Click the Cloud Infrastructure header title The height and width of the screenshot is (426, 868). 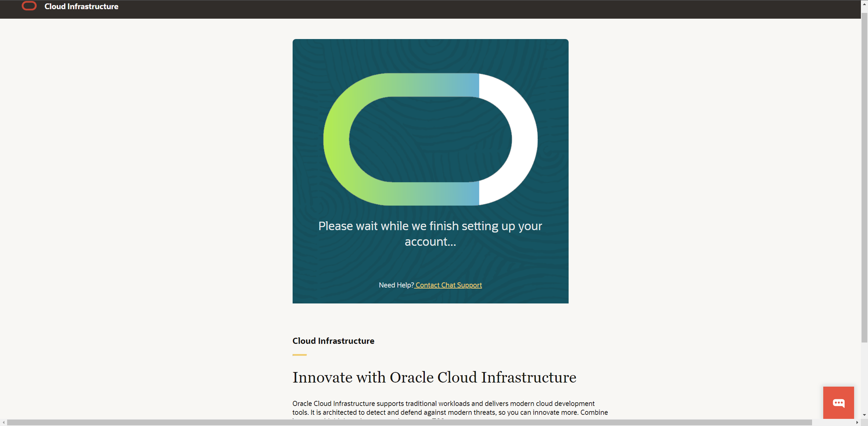[81, 6]
